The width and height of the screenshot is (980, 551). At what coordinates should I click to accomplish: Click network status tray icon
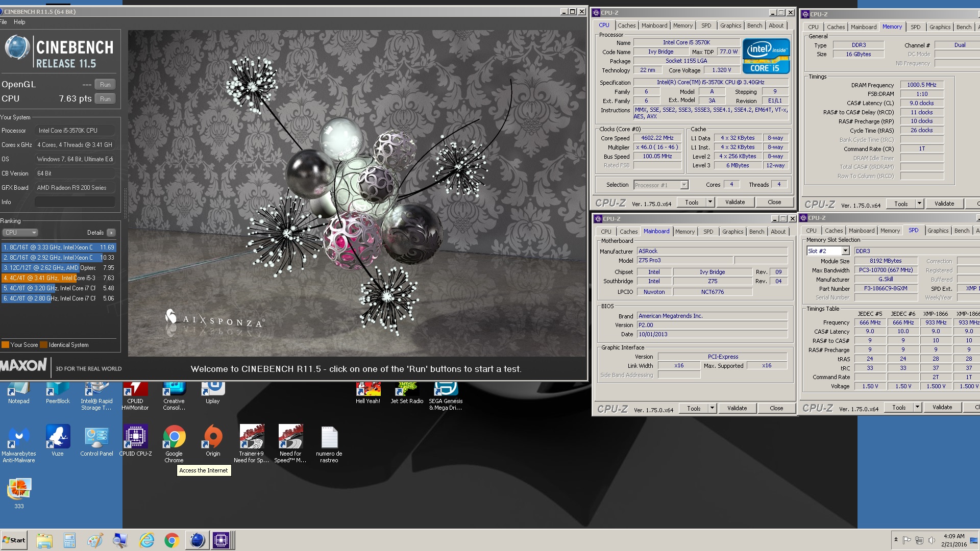(919, 540)
